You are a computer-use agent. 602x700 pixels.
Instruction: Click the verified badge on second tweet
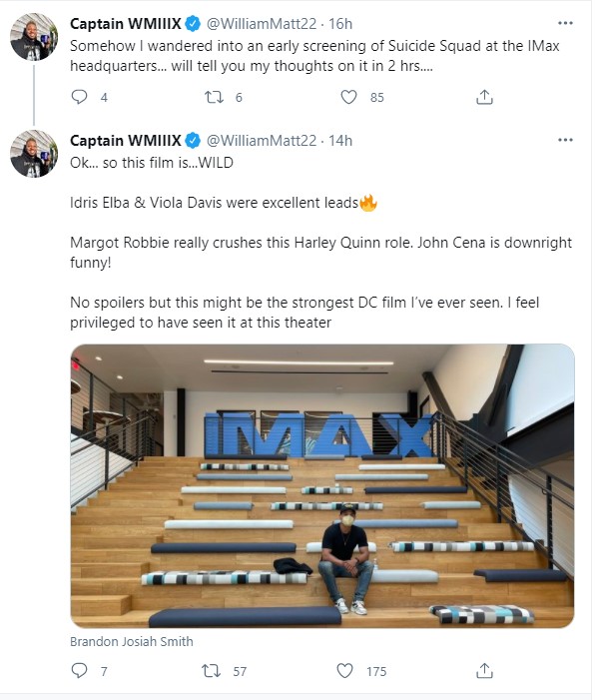193,141
